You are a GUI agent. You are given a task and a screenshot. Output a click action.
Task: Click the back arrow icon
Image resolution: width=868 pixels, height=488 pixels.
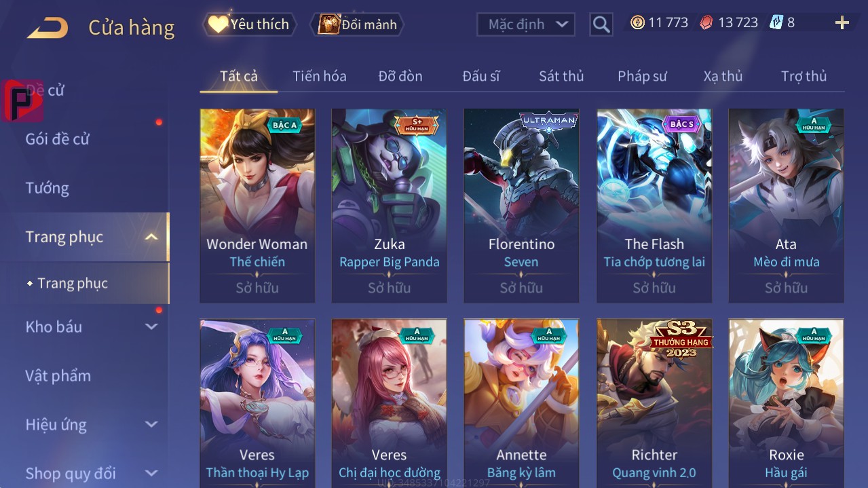click(48, 28)
